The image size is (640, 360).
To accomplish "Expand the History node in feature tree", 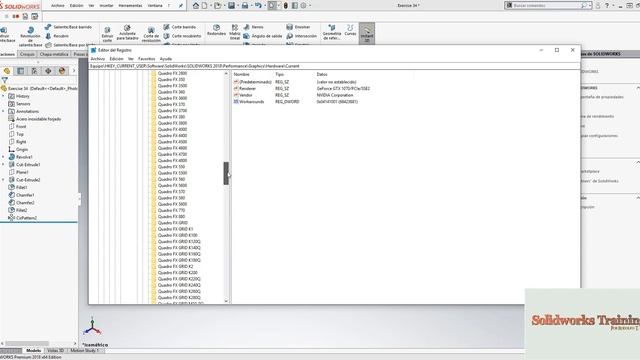I will pyautogui.click(x=3, y=96).
